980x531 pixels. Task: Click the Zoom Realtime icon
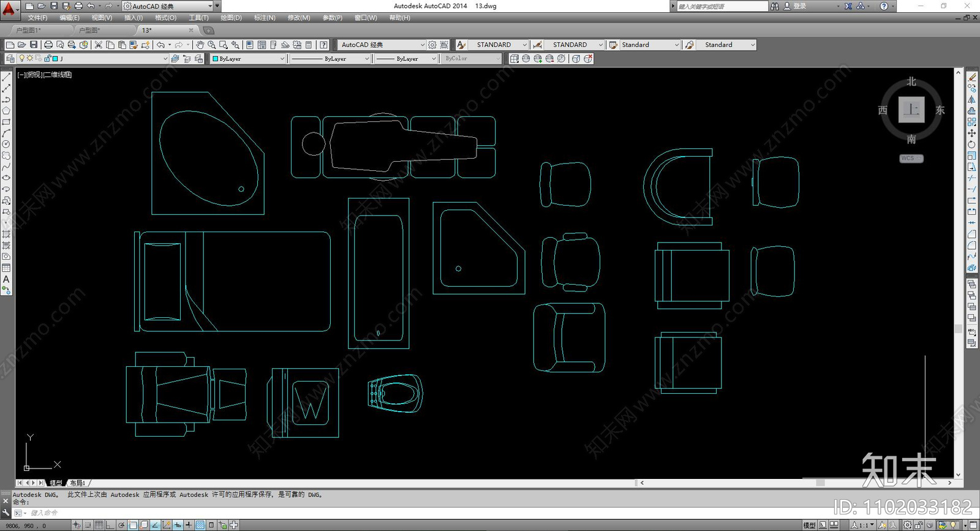(211, 45)
